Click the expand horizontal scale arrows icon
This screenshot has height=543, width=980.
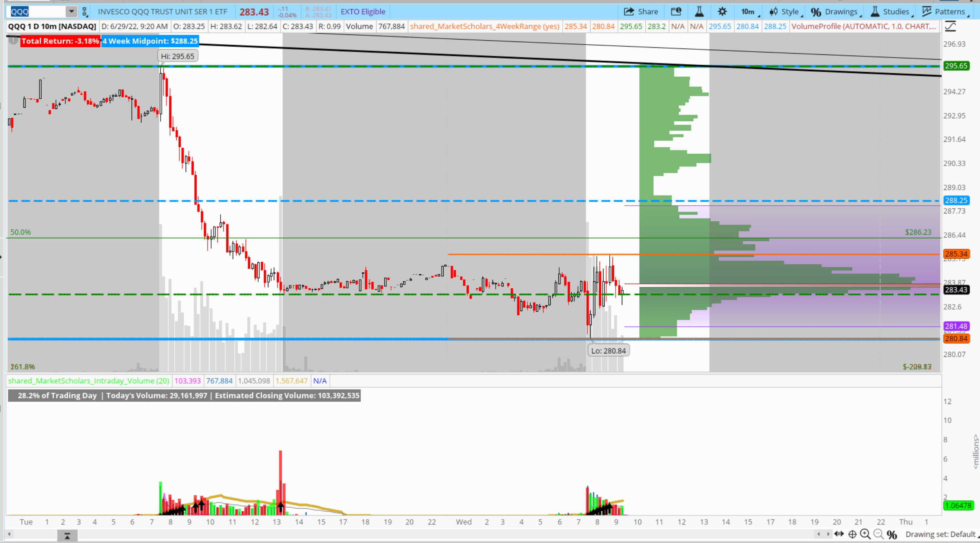(839, 534)
